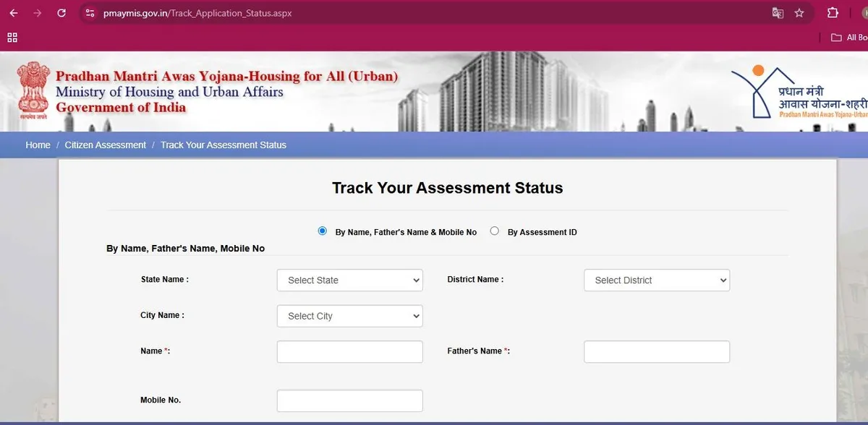Image resolution: width=868 pixels, height=425 pixels.
Task: Click the Government of India emblem
Action: tap(32, 89)
